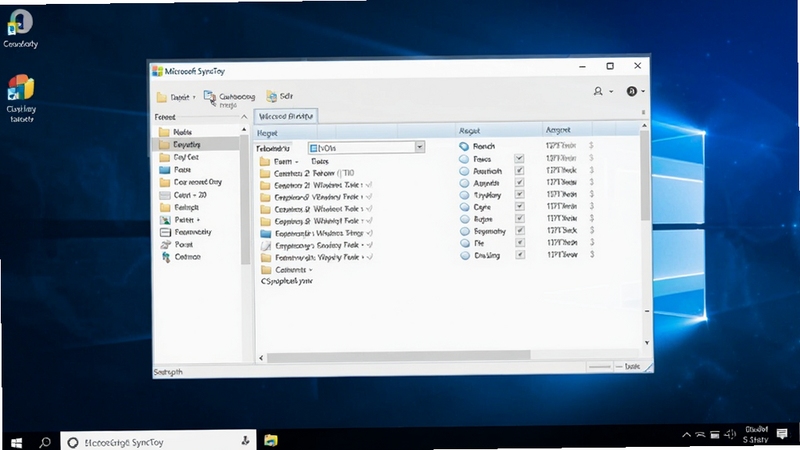Click the round black circle icon at top right

tap(632, 91)
